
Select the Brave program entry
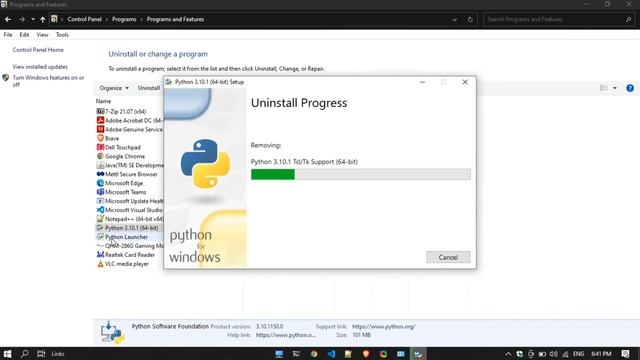(108, 138)
